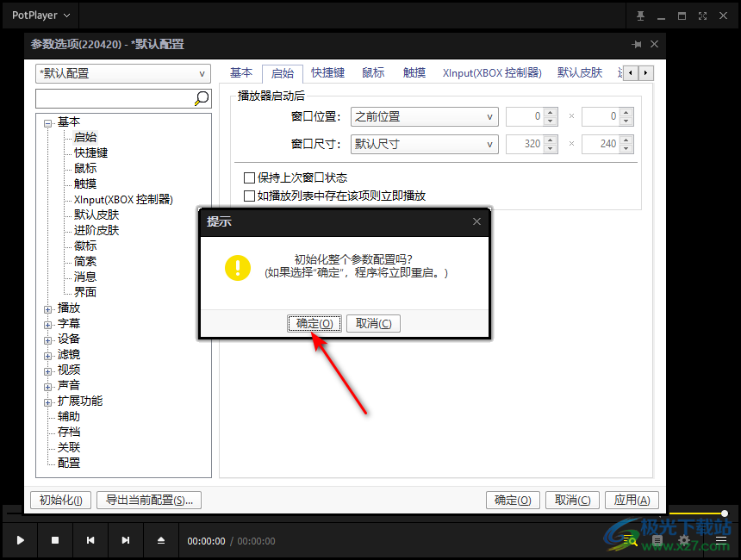Open player main menu hamburger icon
The image size is (741, 560).
tap(720, 540)
